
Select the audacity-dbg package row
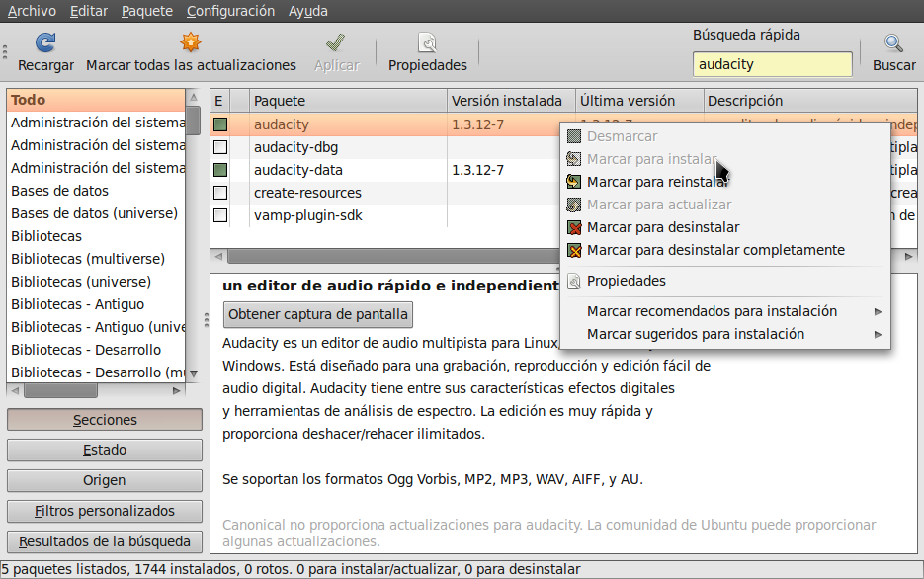[x=384, y=147]
